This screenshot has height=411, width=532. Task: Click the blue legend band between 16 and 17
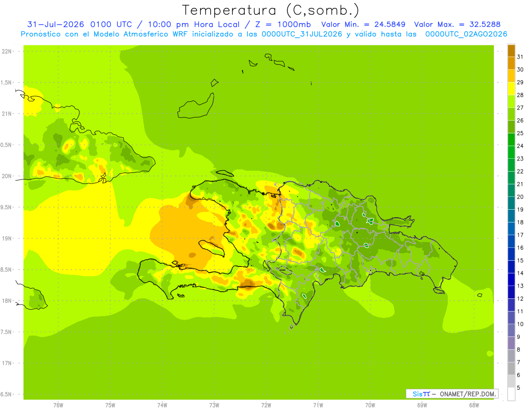pos(511,241)
